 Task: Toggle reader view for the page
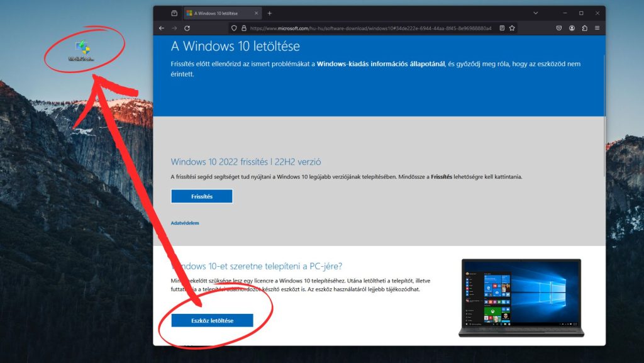[x=502, y=28]
